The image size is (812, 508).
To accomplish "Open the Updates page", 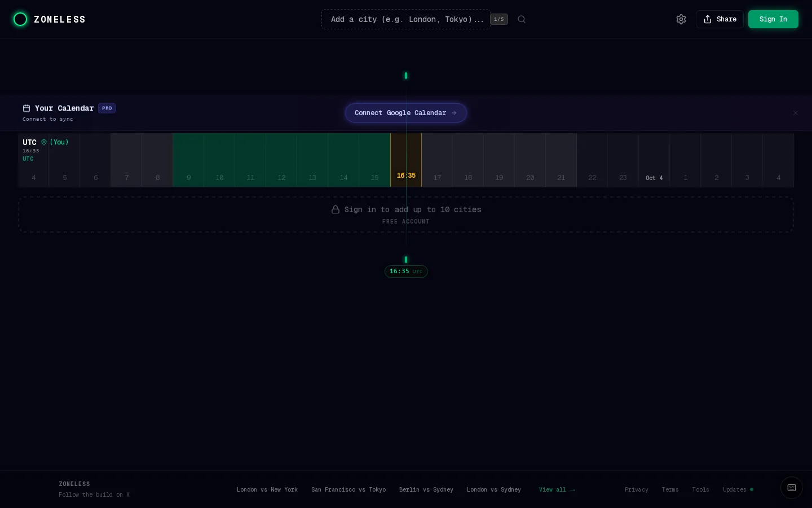I will (738, 490).
